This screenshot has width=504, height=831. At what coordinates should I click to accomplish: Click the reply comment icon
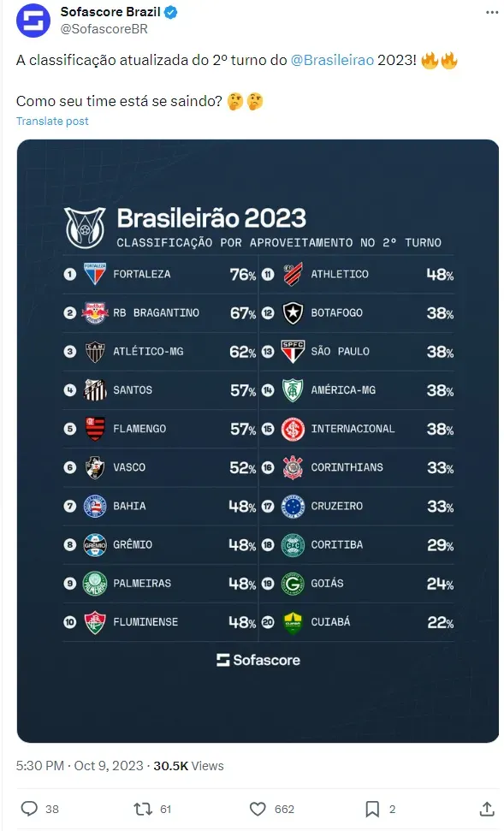[x=29, y=808]
